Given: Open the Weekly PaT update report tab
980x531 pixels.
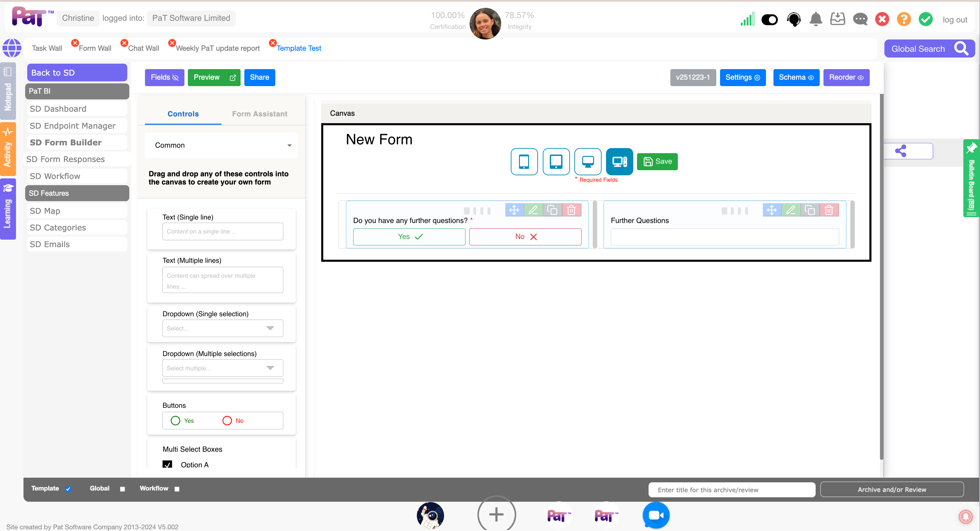Looking at the screenshot, I should (218, 48).
